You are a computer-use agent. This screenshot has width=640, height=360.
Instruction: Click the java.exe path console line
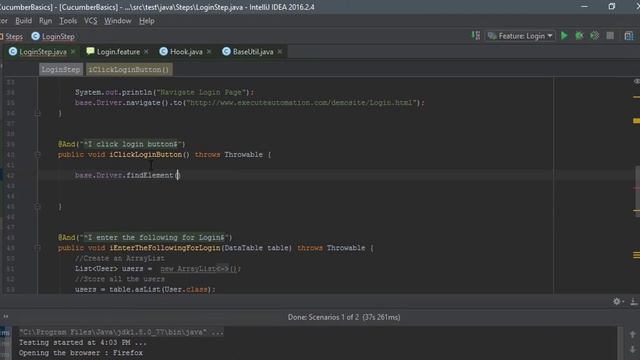tap(121, 332)
